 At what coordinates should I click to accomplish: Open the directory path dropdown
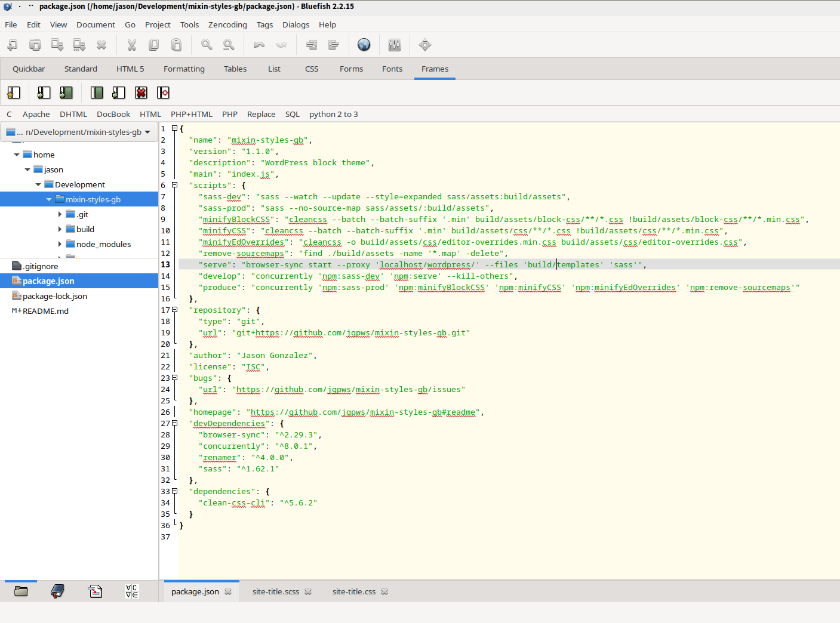[x=79, y=132]
